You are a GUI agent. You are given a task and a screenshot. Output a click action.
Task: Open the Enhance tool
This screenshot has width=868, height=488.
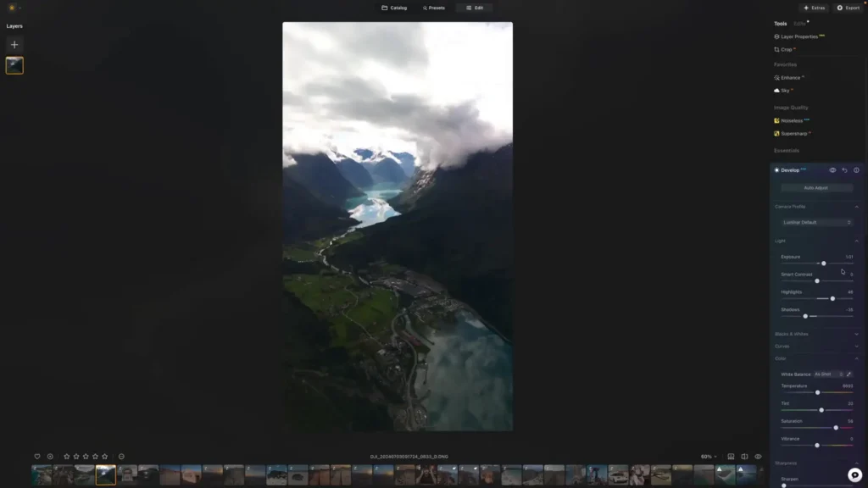tap(793, 77)
